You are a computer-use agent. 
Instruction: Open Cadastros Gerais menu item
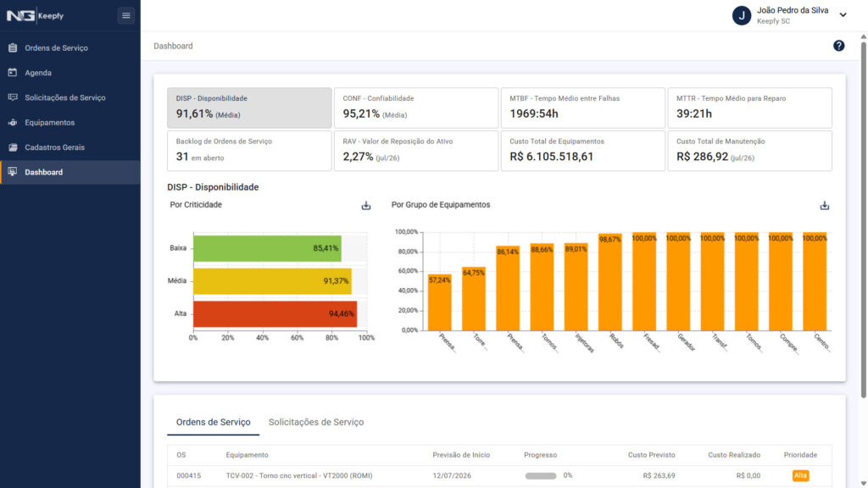pyautogui.click(x=70, y=147)
